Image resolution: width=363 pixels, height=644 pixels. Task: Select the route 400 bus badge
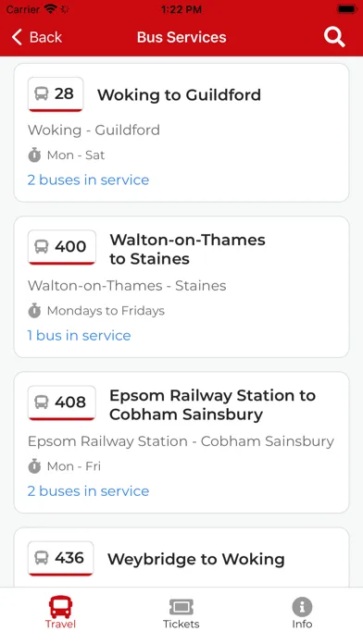(x=62, y=247)
